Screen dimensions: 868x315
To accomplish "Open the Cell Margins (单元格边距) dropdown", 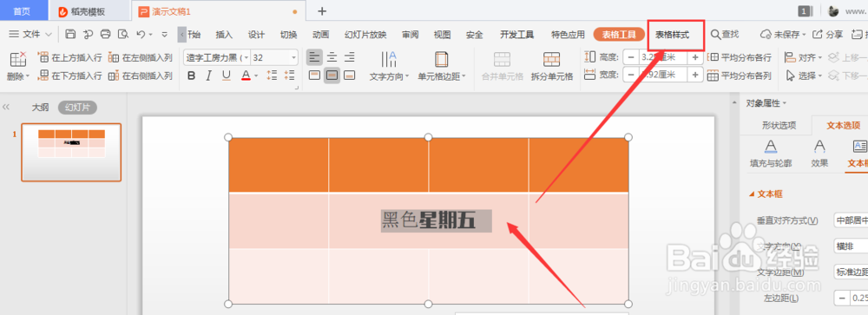I will point(442,67).
